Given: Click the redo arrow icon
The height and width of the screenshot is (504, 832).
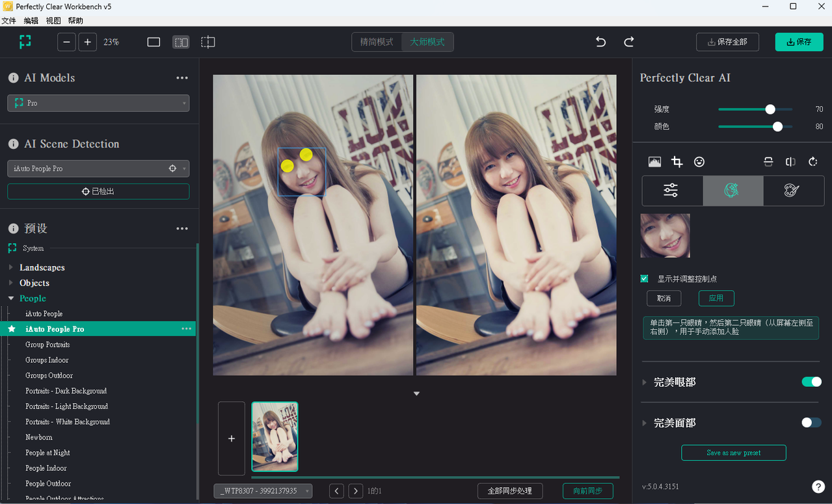Looking at the screenshot, I should click(x=628, y=42).
